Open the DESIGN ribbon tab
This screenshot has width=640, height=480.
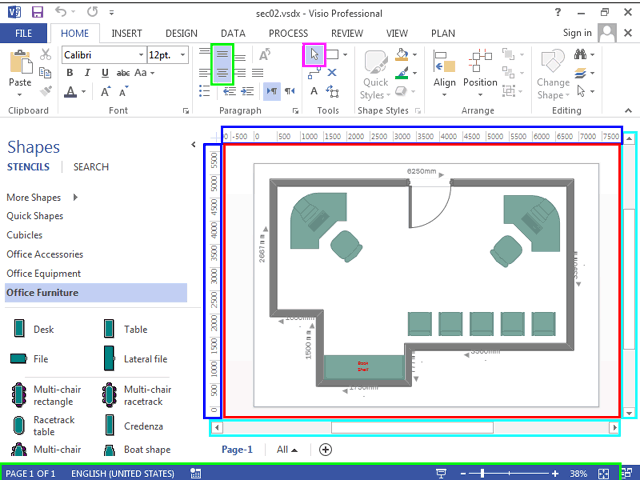point(181,33)
